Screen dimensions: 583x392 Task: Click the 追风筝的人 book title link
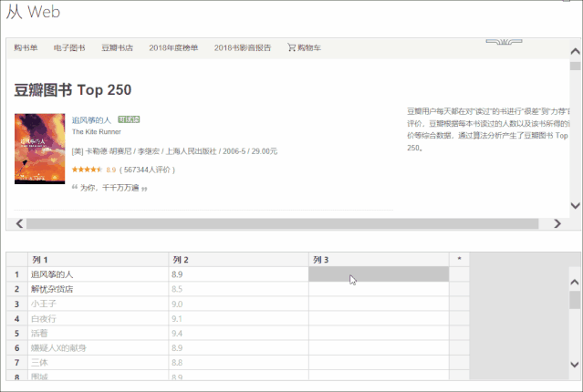point(91,120)
